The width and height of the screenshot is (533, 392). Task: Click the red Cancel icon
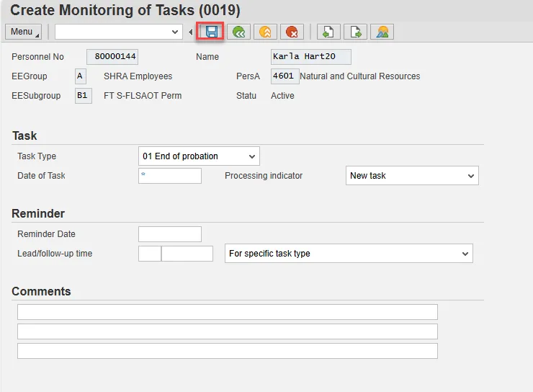pos(292,32)
